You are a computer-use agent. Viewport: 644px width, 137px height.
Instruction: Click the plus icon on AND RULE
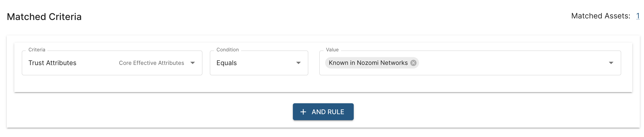click(303, 112)
